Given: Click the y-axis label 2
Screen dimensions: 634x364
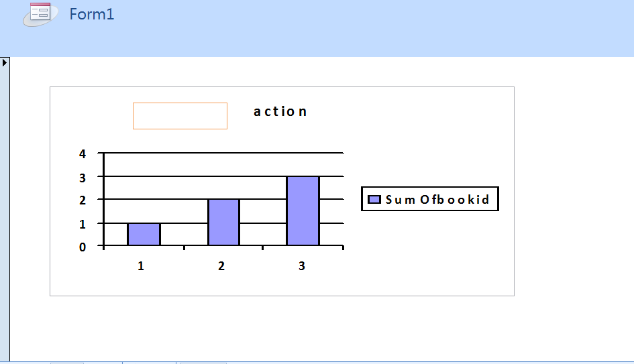Looking at the screenshot, I should 83,200.
